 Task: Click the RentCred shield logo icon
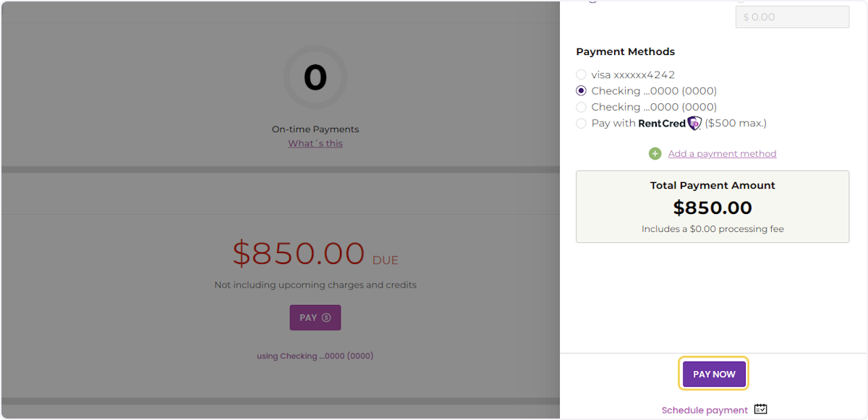click(x=694, y=123)
